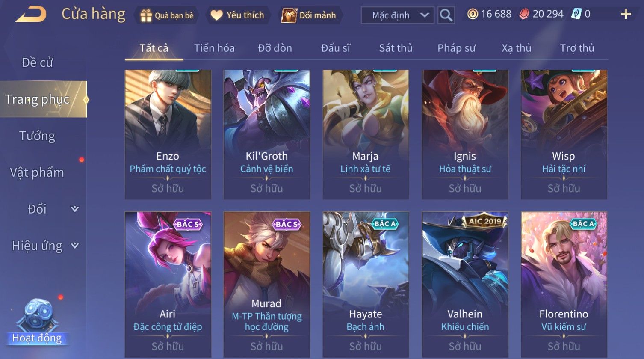Select Tướng in the sidebar
The image size is (644, 359).
[x=37, y=136]
